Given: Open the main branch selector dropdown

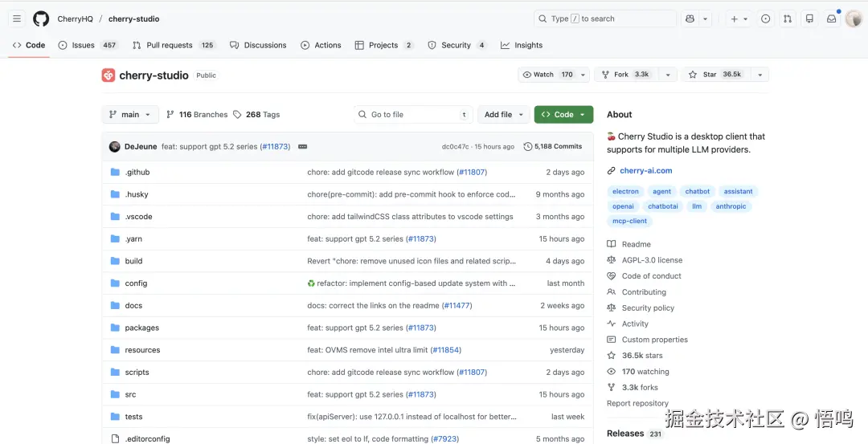Looking at the screenshot, I should (130, 115).
